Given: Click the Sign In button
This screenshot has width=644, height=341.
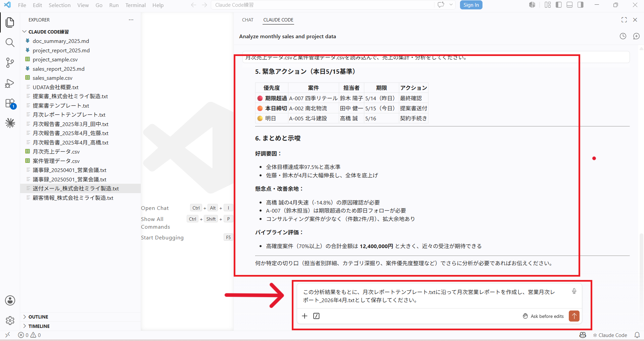Looking at the screenshot, I should (x=471, y=5).
